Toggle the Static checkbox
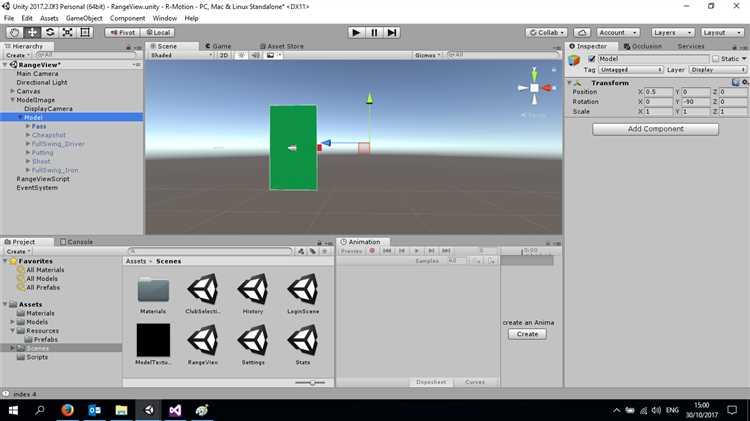 click(716, 59)
